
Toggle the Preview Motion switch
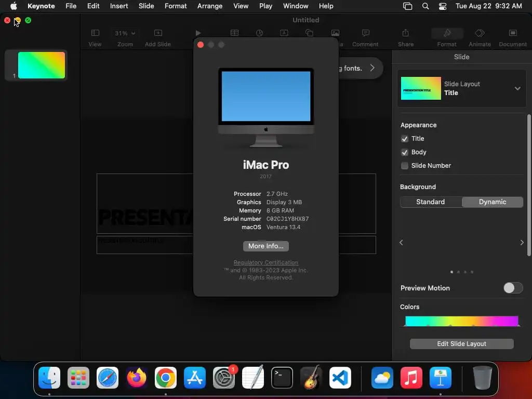tap(513, 288)
